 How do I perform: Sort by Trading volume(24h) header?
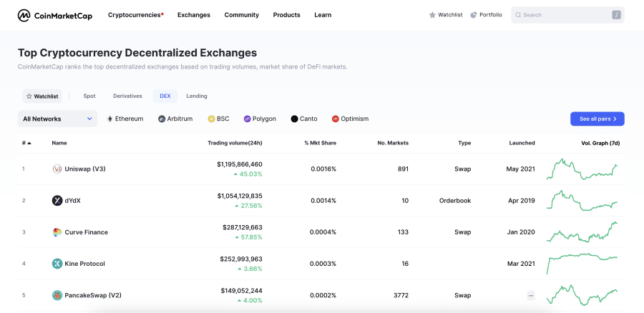235,143
